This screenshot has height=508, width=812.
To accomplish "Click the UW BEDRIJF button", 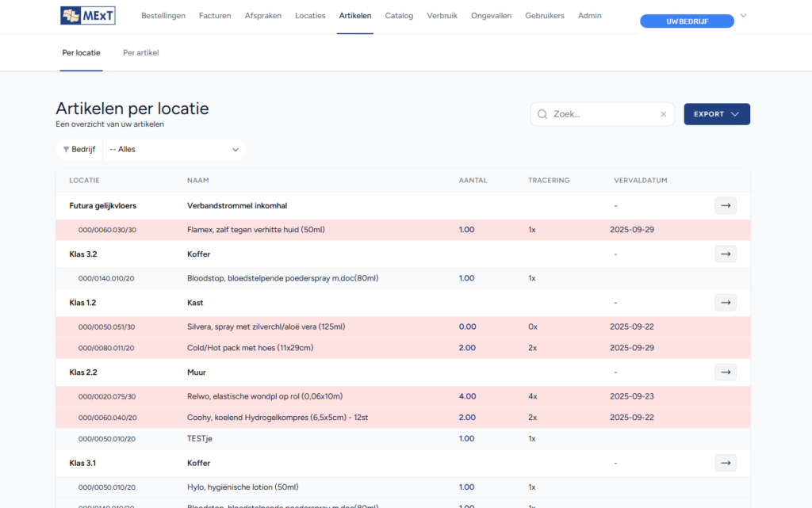I will 687,21.
